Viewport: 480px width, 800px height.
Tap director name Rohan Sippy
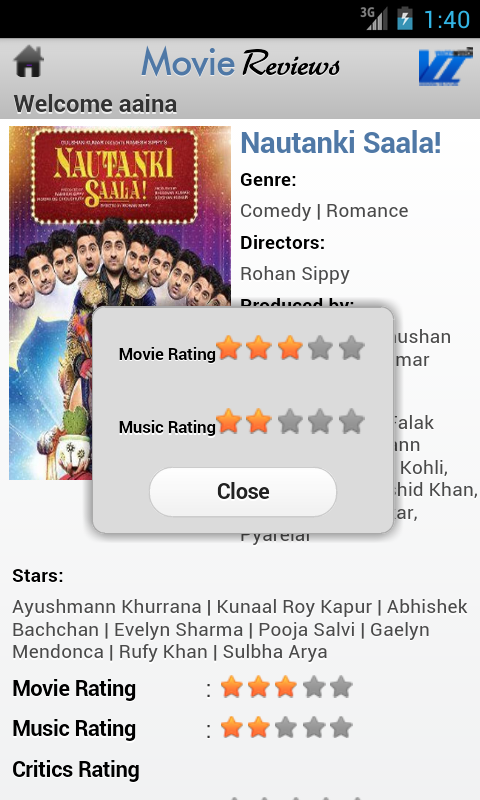pos(295,274)
